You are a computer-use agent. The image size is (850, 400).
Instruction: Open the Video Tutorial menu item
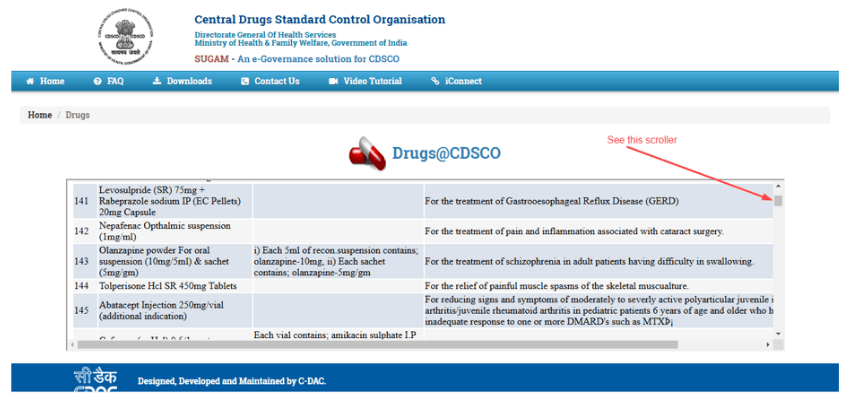tap(365, 81)
